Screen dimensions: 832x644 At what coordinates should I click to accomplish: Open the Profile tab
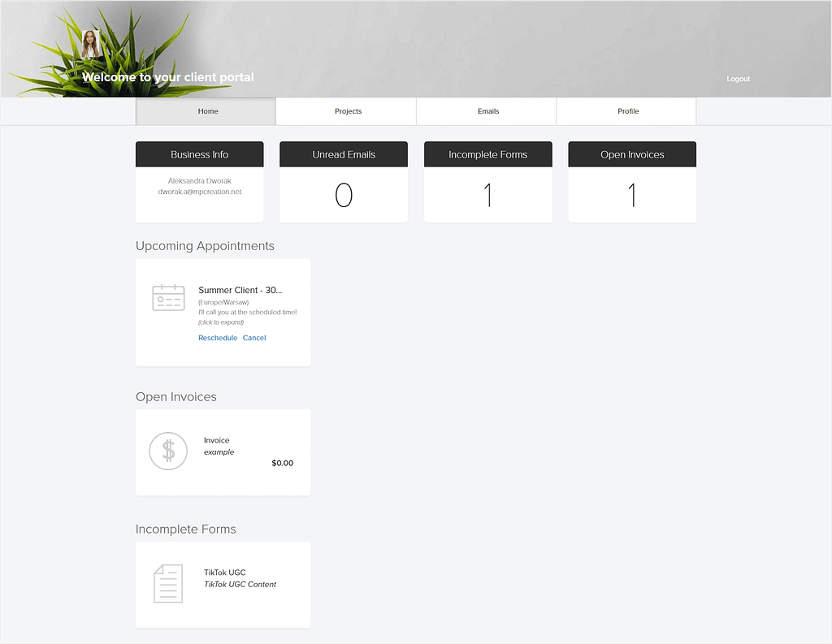626,111
